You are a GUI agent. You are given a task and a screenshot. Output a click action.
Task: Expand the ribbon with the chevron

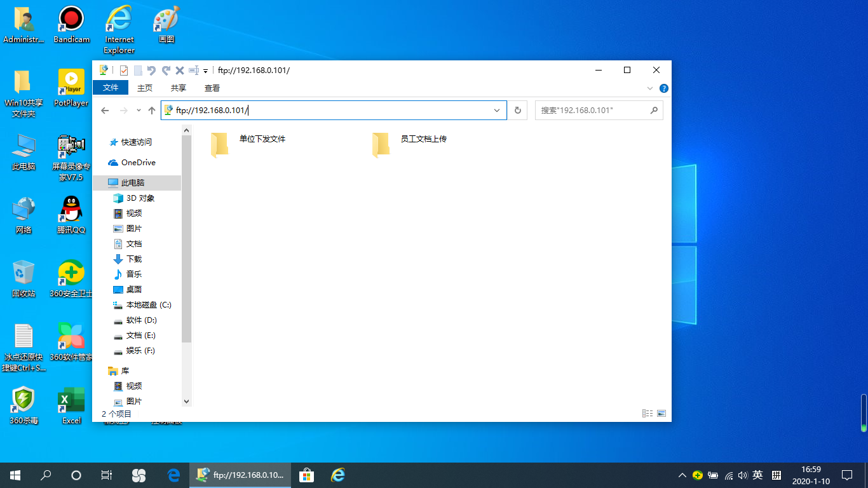[x=650, y=88]
